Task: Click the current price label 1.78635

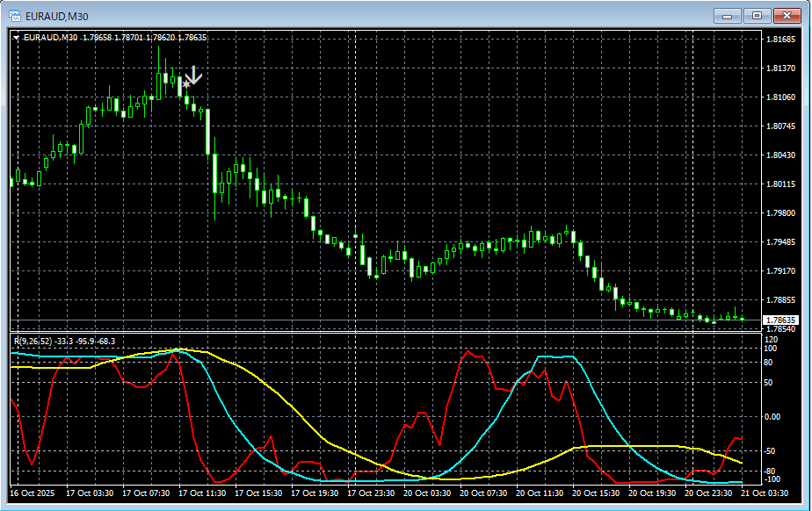Action: click(780, 320)
